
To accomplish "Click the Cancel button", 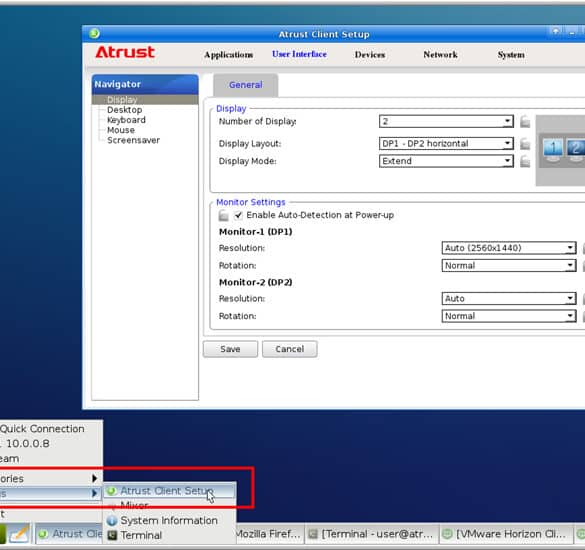I will point(290,349).
